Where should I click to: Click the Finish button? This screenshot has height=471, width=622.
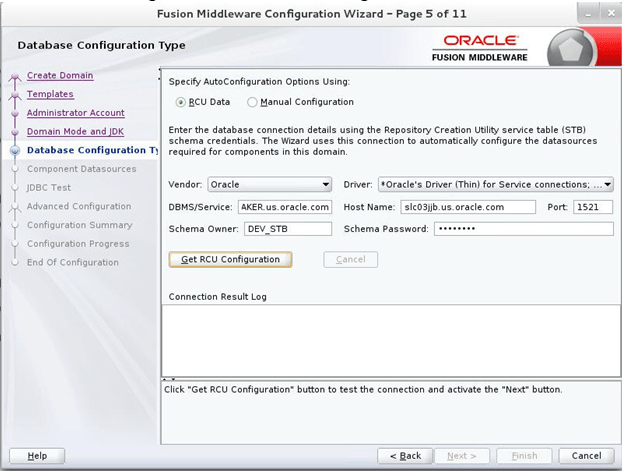pyautogui.click(x=524, y=456)
